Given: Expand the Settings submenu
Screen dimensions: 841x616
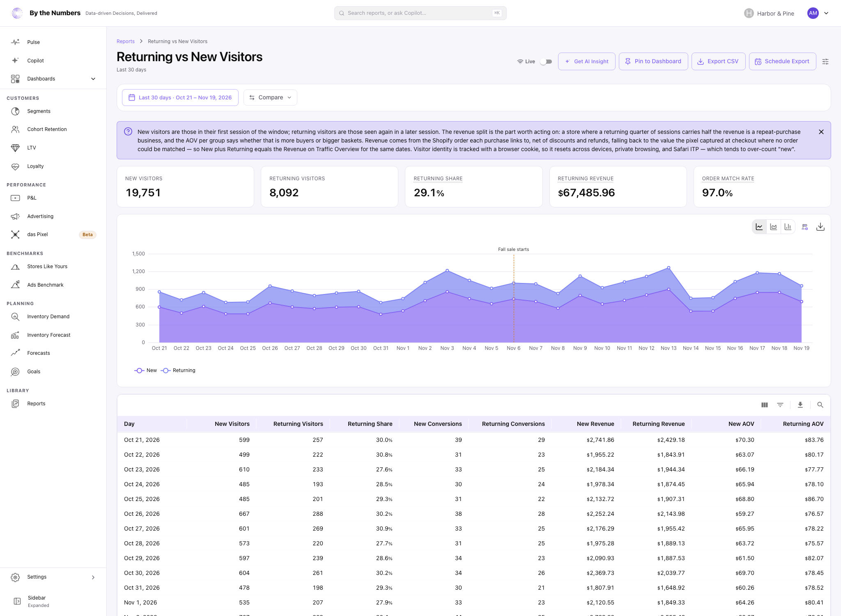Looking at the screenshot, I should pyautogui.click(x=93, y=577).
